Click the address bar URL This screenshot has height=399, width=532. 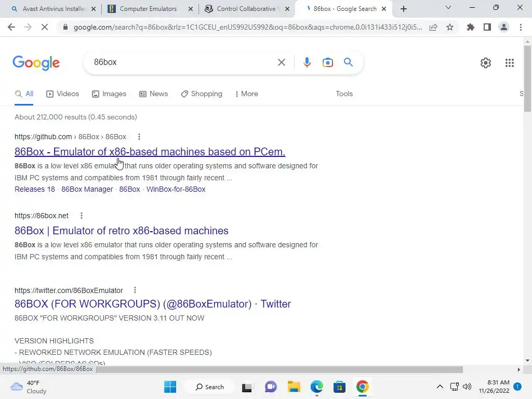coord(248,27)
